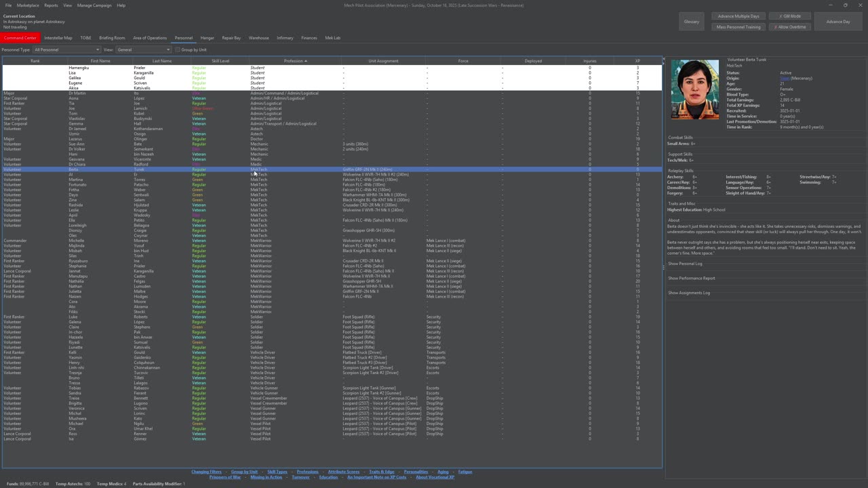The width and height of the screenshot is (868, 488).
Task: Toggle GM Mode on
Action: [789, 16]
